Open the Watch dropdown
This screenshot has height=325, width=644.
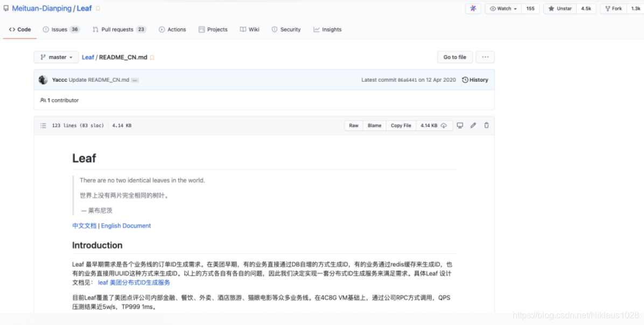(503, 9)
